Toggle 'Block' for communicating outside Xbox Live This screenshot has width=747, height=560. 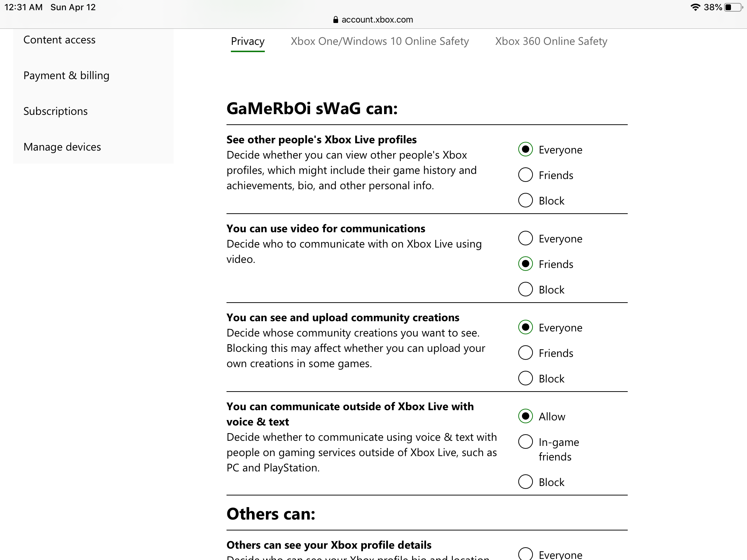525,482
